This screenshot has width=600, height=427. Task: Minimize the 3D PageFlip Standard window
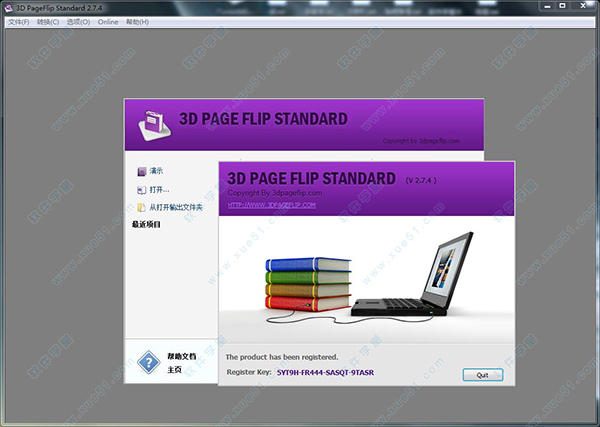548,6
